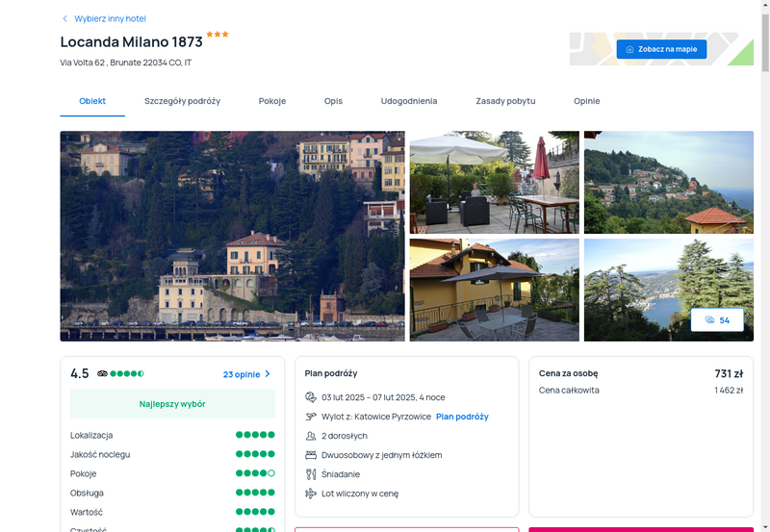Screen dimensions: 770x532
Task: Open gallery via 54 photos button
Action: (717, 320)
